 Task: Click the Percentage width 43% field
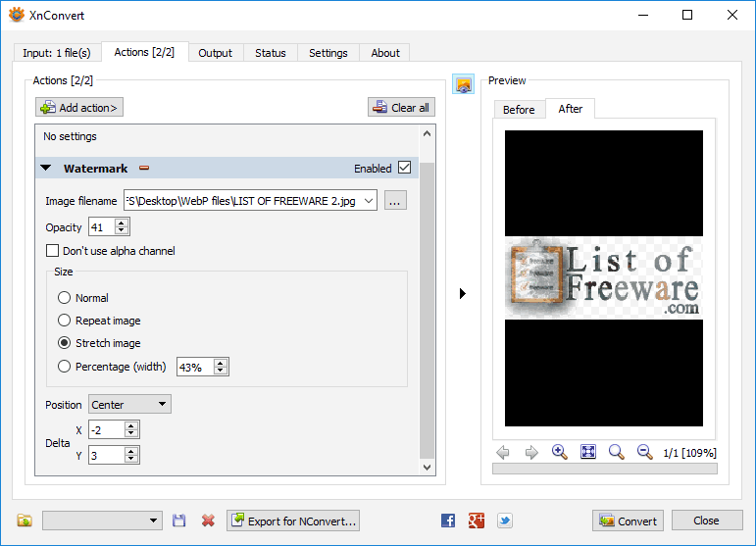196,367
